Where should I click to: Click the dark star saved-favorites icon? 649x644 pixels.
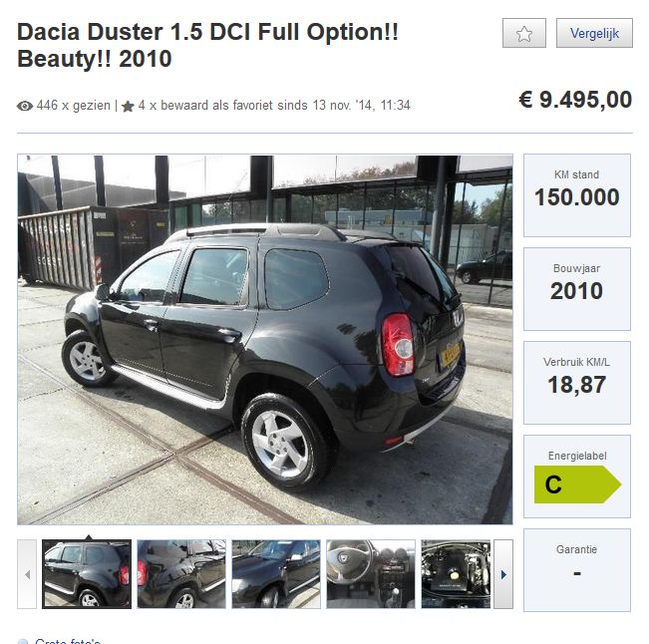click(128, 106)
